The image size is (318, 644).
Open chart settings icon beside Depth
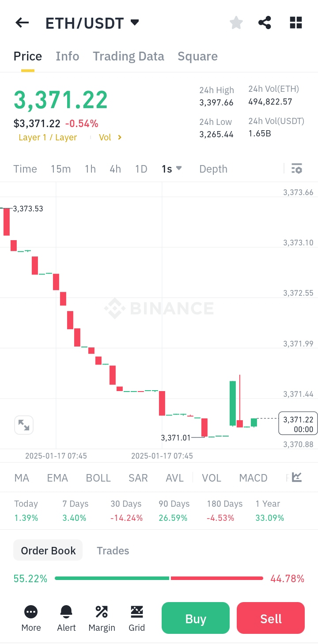click(296, 169)
